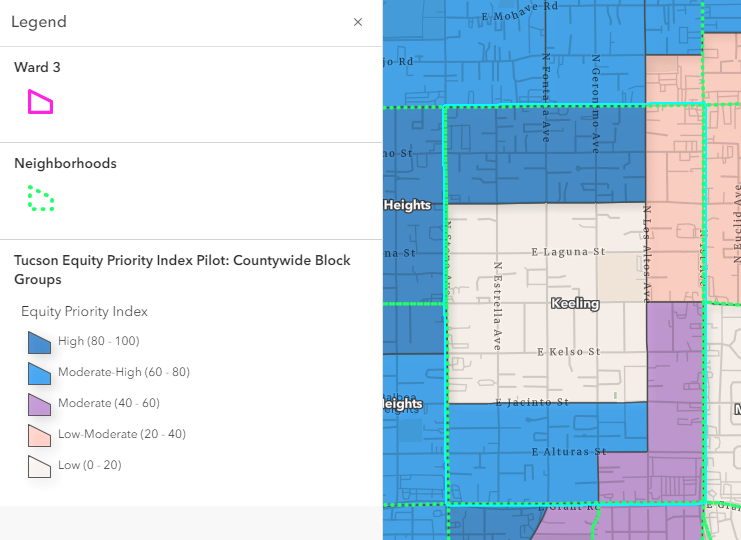Click the E Alturas St street label
Image resolution: width=741 pixels, height=540 pixels.
pyautogui.click(x=569, y=452)
